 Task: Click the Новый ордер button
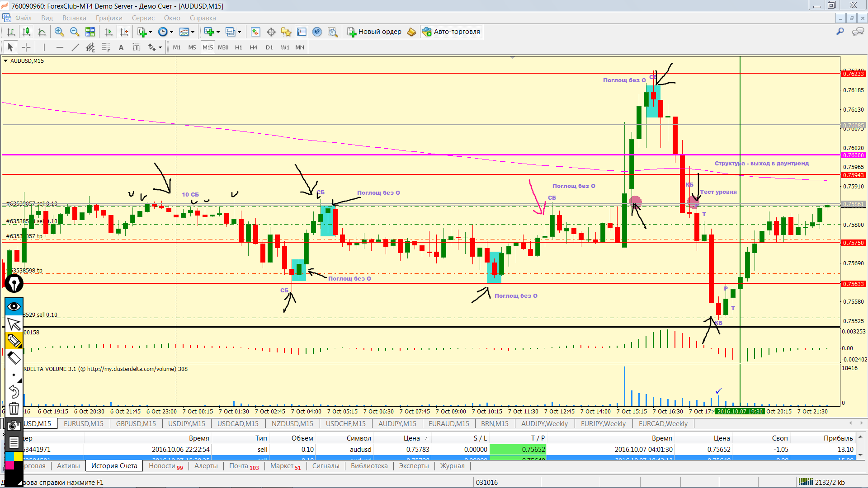(374, 32)
